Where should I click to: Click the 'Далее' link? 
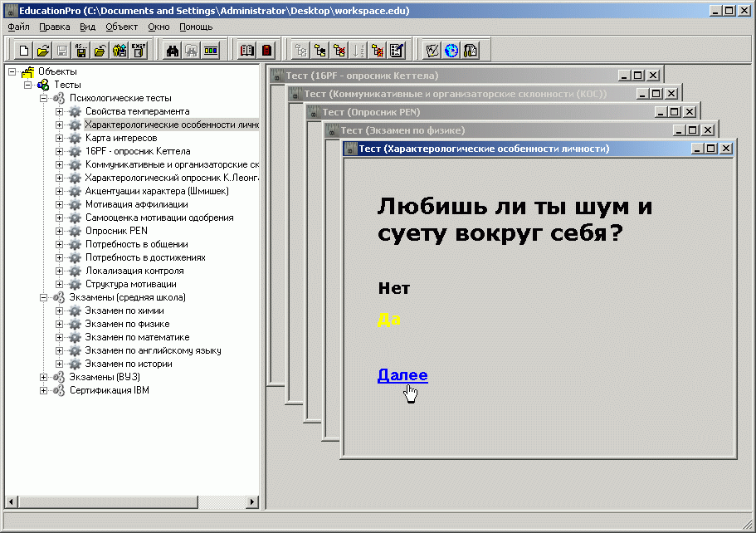(x=402, y=375)
